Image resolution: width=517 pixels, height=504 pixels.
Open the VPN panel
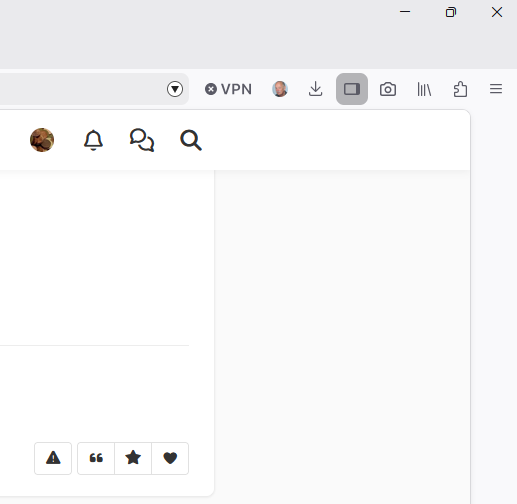228,89
